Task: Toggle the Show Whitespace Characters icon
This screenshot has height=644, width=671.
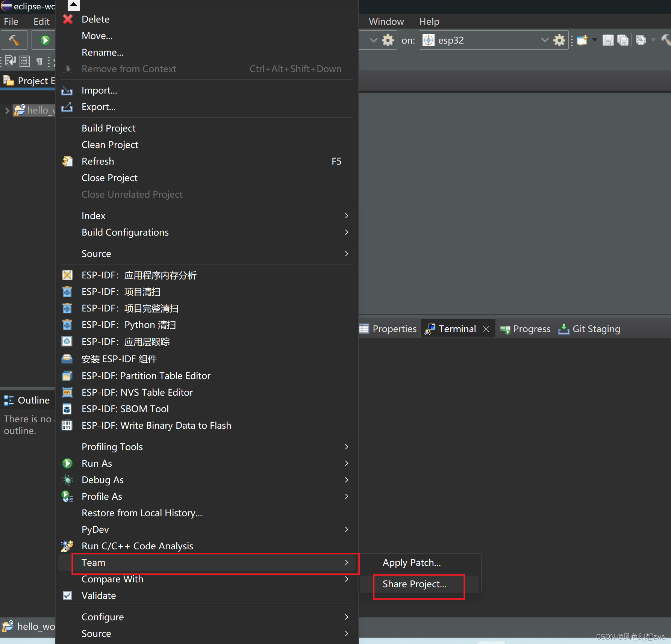Action: coord(40,61)
